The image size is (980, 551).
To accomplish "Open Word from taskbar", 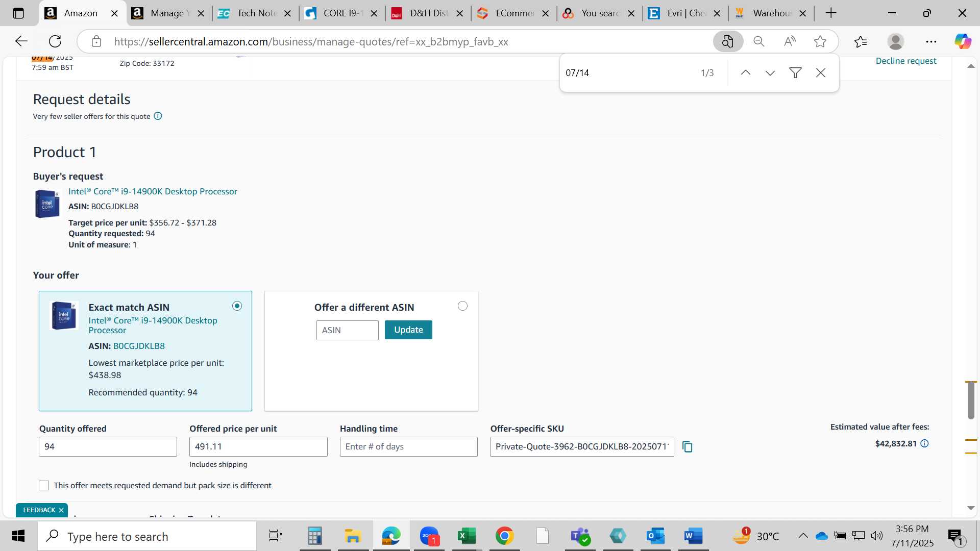I will click(693, 536).
